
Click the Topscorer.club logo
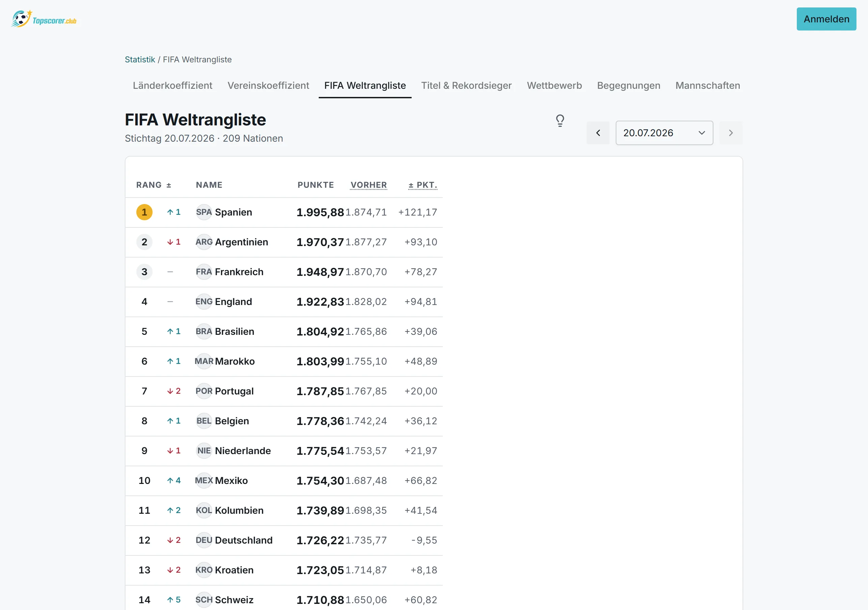tap(44, 19)
